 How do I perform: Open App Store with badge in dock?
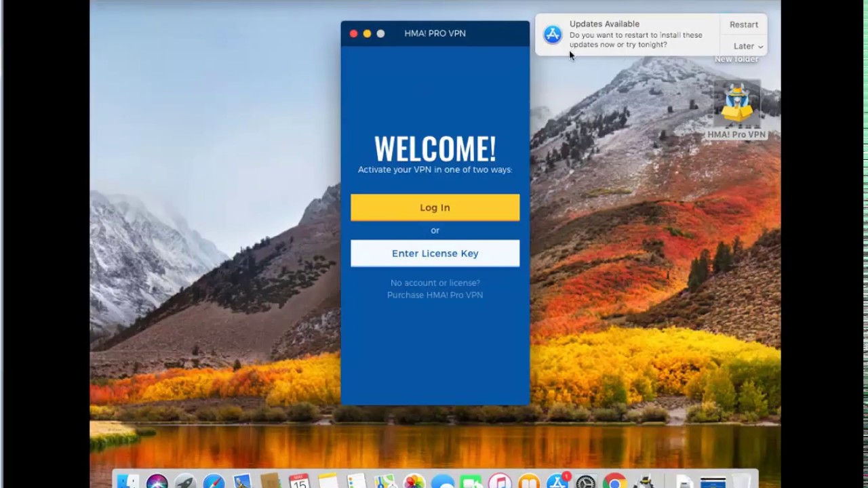[558, 481]
